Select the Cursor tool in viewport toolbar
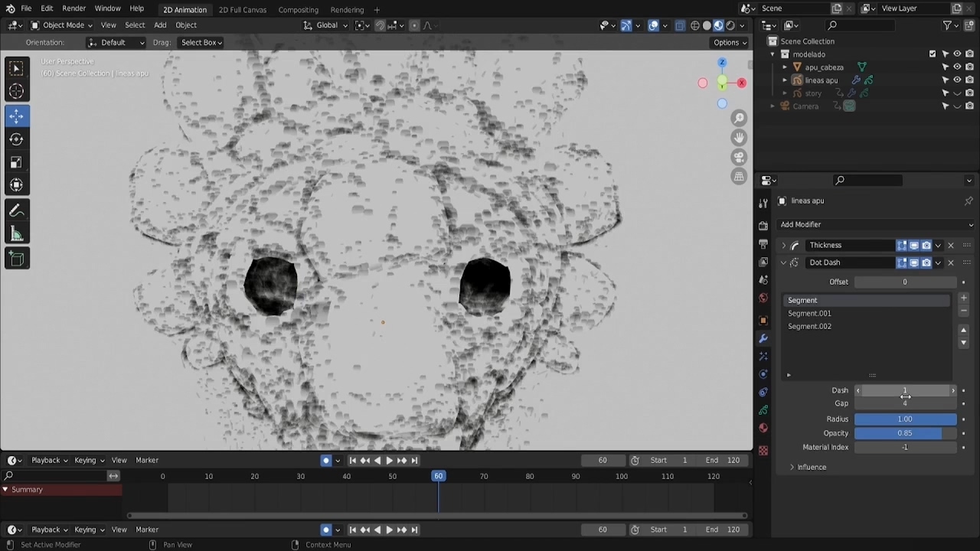The width and height of the screenshot is (980, 551). (x=16, y=92)
